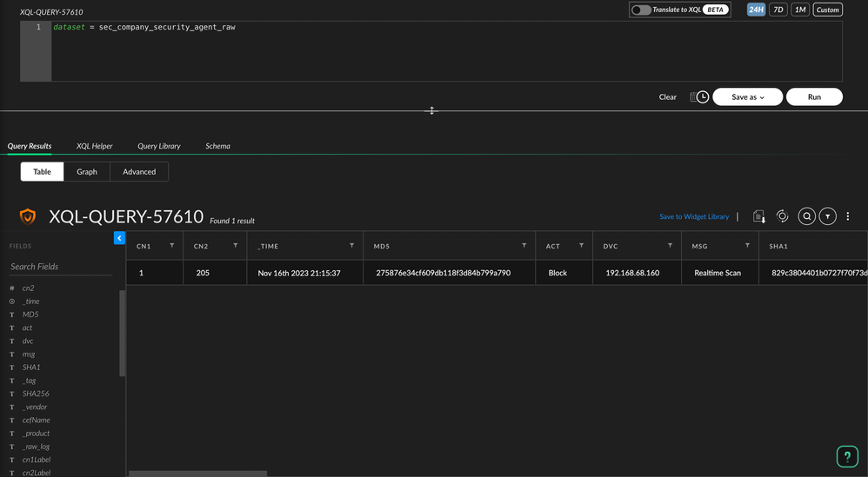Click the Search Fields input box
This screenshot has height=477, width=868.
click(61, 267)
